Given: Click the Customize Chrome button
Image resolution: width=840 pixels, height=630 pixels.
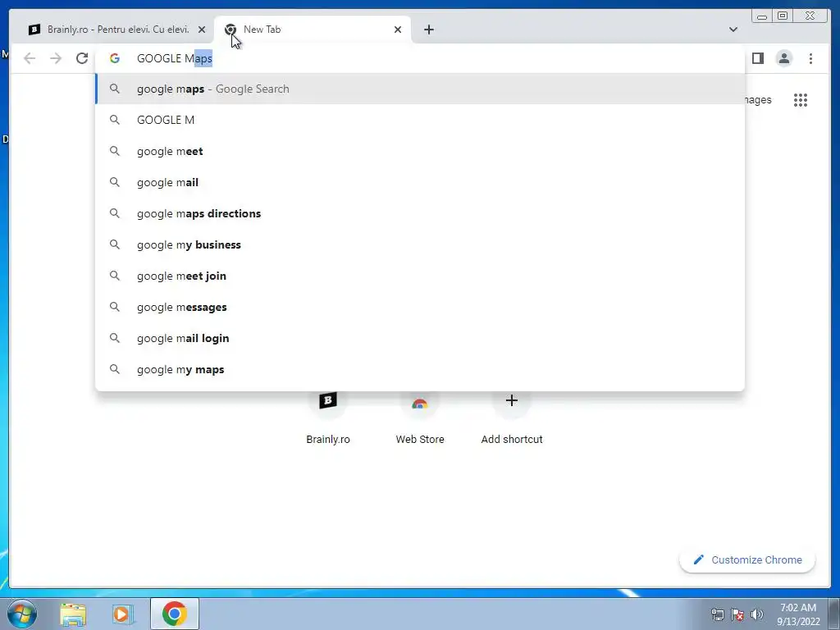Looking at the screenshot, I should tap(747, 559).
